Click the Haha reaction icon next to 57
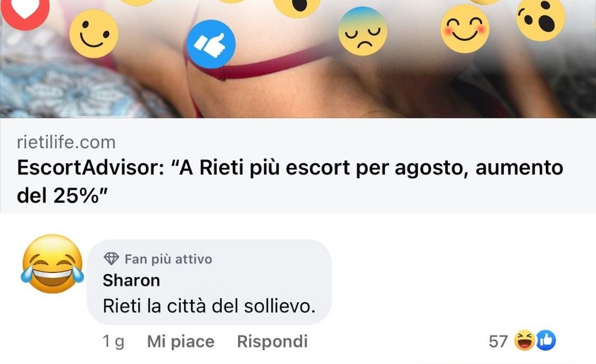Image resolution: width=596 pixels, height=364 pixels. coord(525,340)
